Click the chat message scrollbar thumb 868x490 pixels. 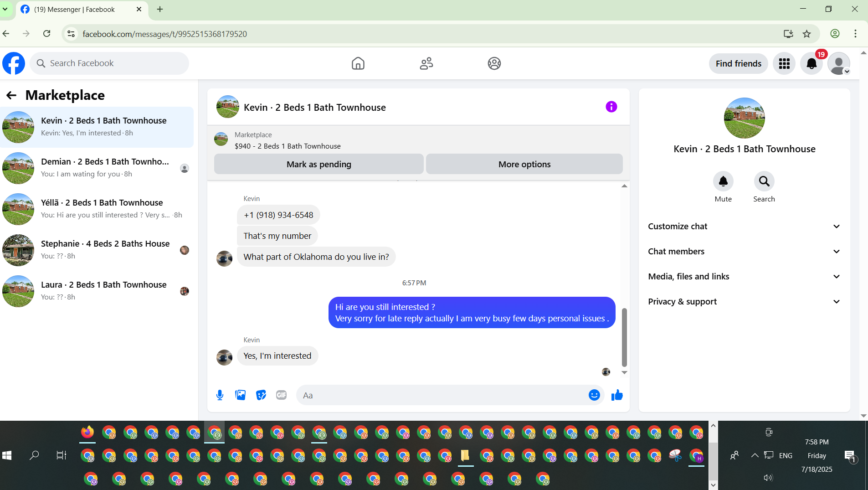pos(624,337)
